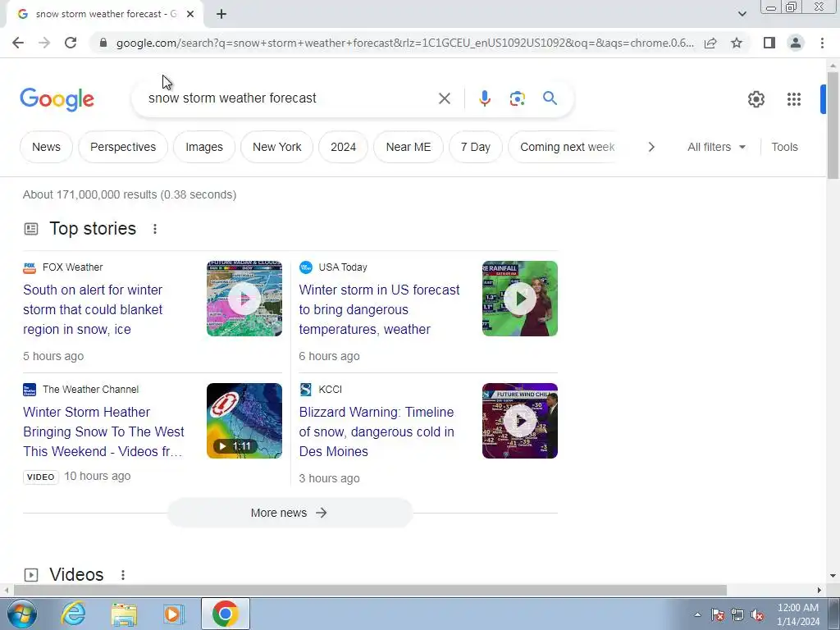Click into the search query field
840x630 pixels.
[290, 98]
